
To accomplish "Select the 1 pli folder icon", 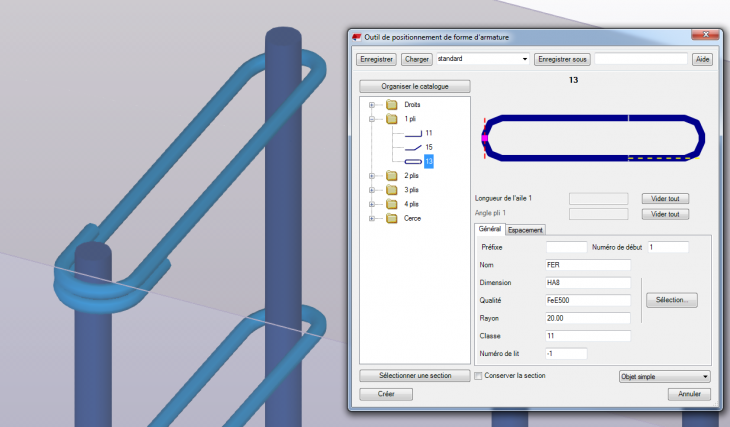I will [x=392, y=119].
